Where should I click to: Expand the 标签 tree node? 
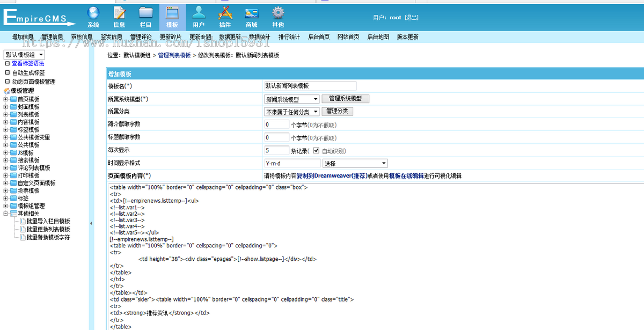click(6, 198)
